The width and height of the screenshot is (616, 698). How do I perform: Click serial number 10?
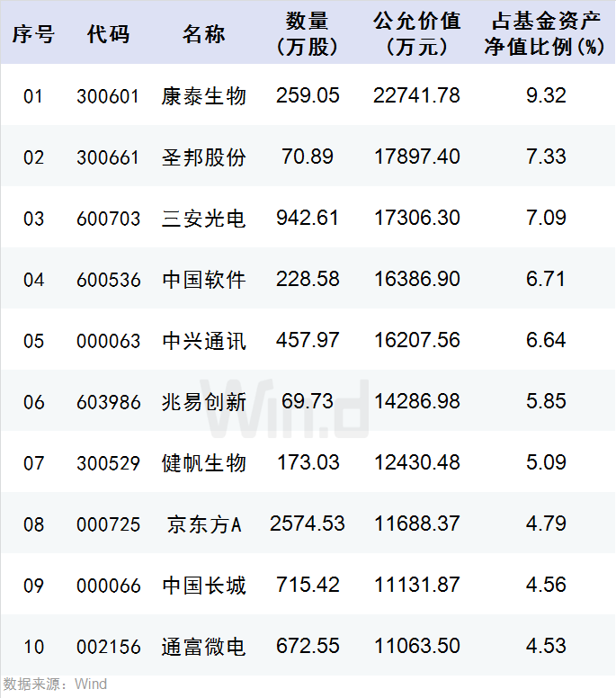34,647
